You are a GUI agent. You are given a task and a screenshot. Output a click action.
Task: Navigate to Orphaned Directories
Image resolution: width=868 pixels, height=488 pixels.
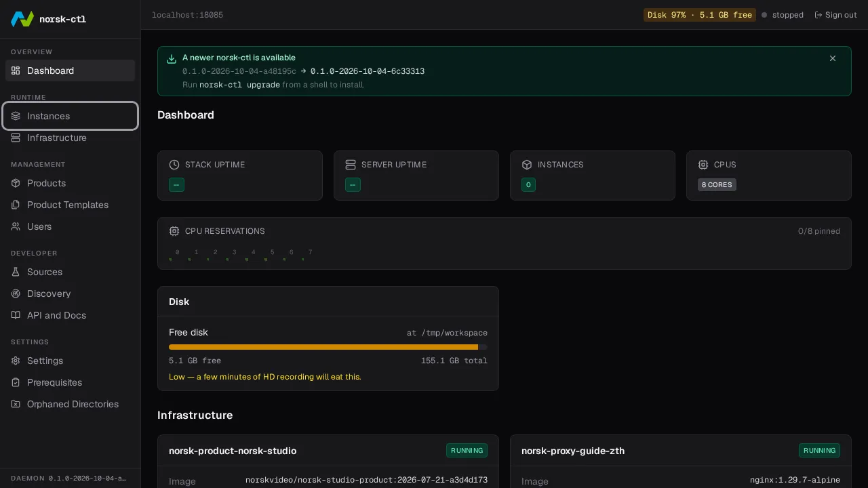point(71,404)
